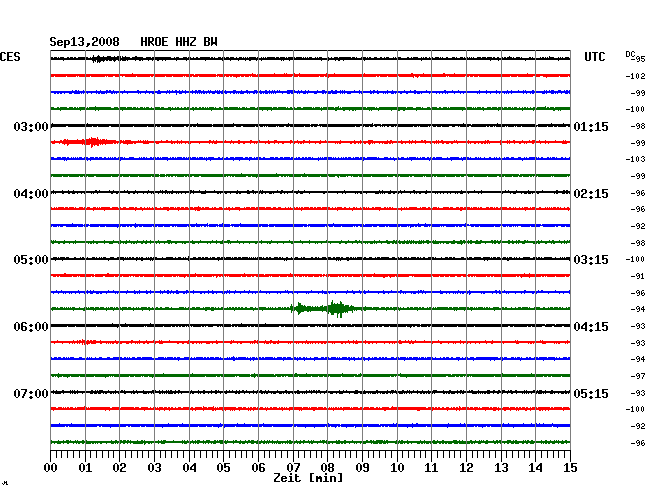
Task: Click the x-axis minute tick label 02
Action: coord(119,467)
